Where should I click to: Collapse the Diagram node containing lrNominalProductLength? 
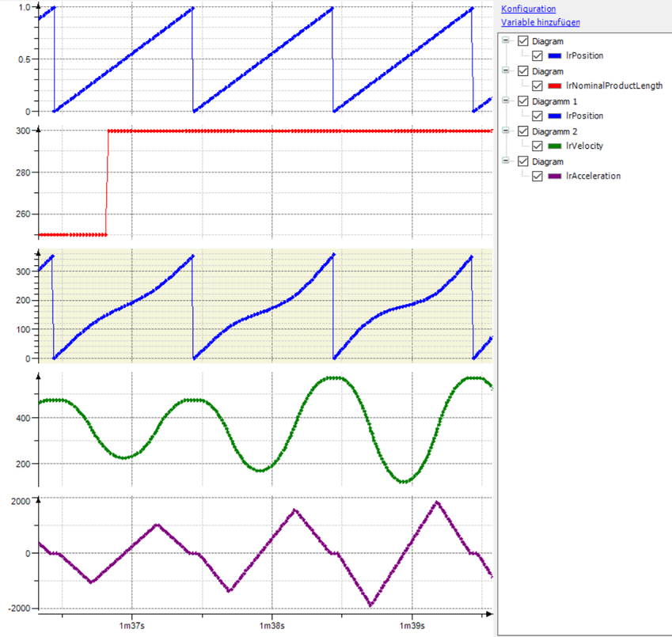[507, 71]
